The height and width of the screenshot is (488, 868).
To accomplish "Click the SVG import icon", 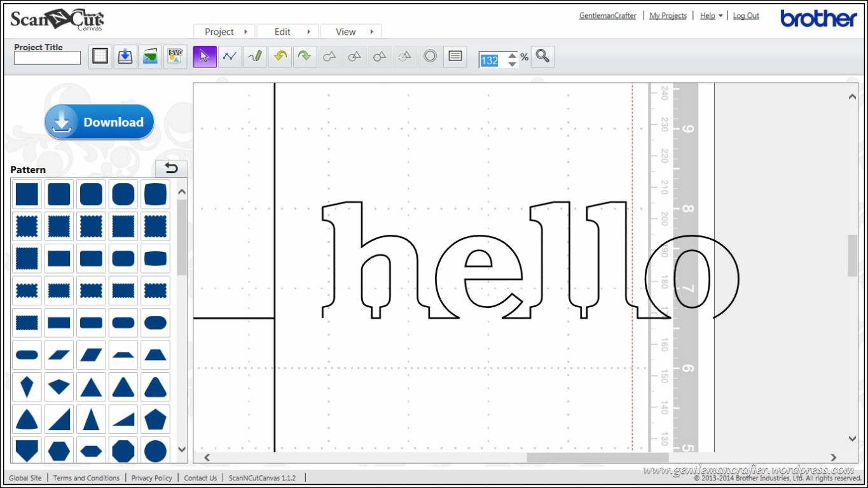I will [x=175, y=57].
